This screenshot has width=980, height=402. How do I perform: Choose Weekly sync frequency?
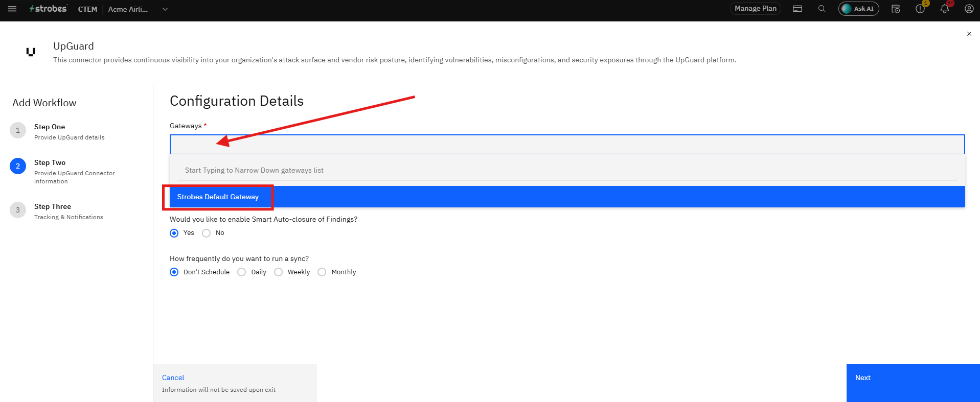coord(279,272)
